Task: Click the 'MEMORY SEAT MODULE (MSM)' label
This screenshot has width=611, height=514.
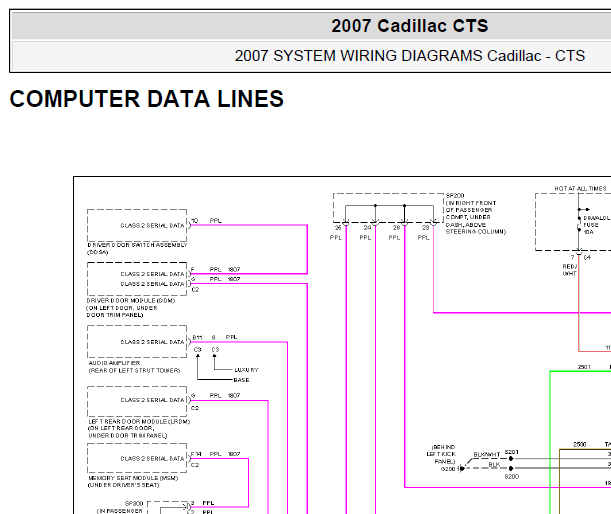Action: [x=133, y=478]
